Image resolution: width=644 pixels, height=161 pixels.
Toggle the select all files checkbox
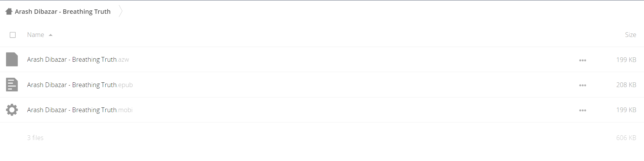(13, 35)
